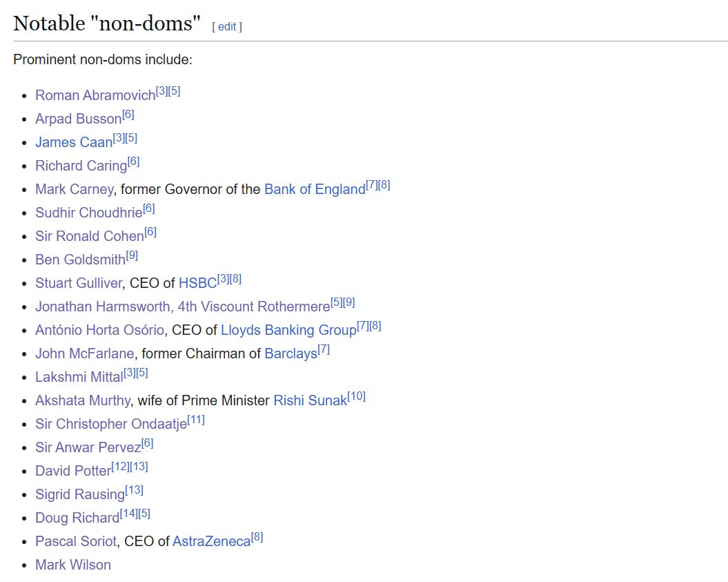
Task: Open the Barclays link
Action: click(x=291, y=353)
